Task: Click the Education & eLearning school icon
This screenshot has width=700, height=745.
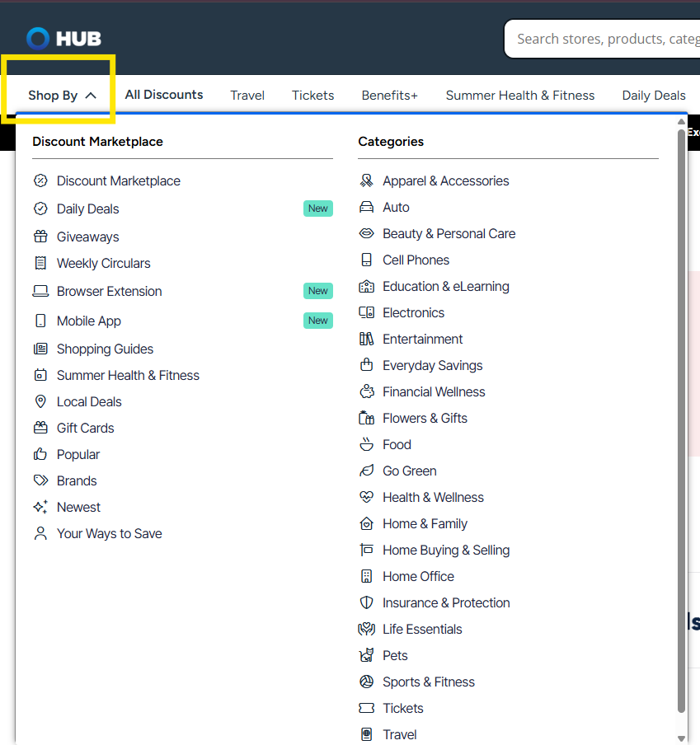Action: point(366,286)
